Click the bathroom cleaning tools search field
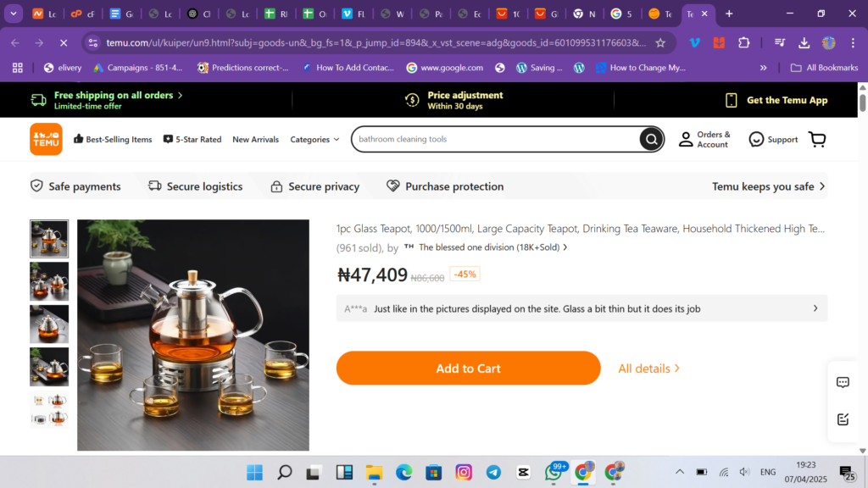Viewport: 868px width, 488px height. coord(496,140)
